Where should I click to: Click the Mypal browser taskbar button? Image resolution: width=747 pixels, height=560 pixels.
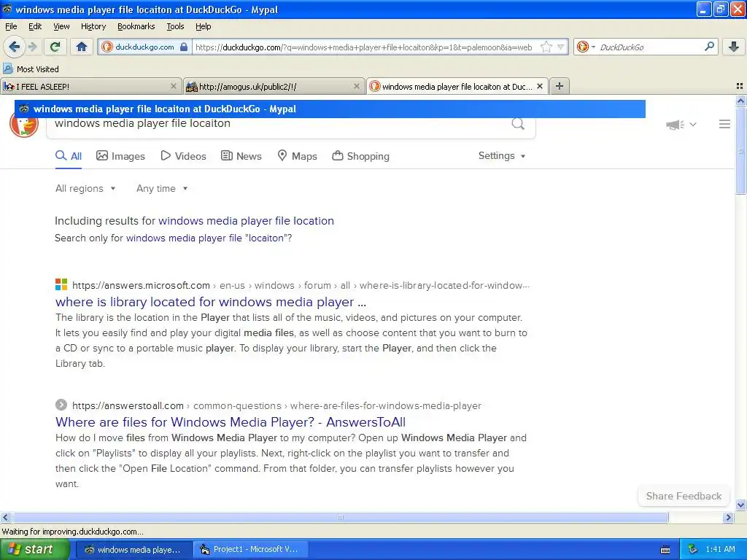[x=134, y=549]
